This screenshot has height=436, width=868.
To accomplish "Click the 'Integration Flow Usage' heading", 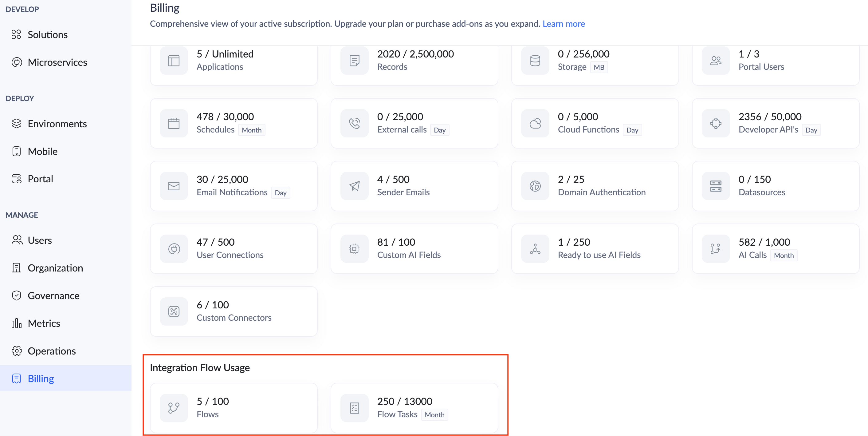I will [200, 367].
